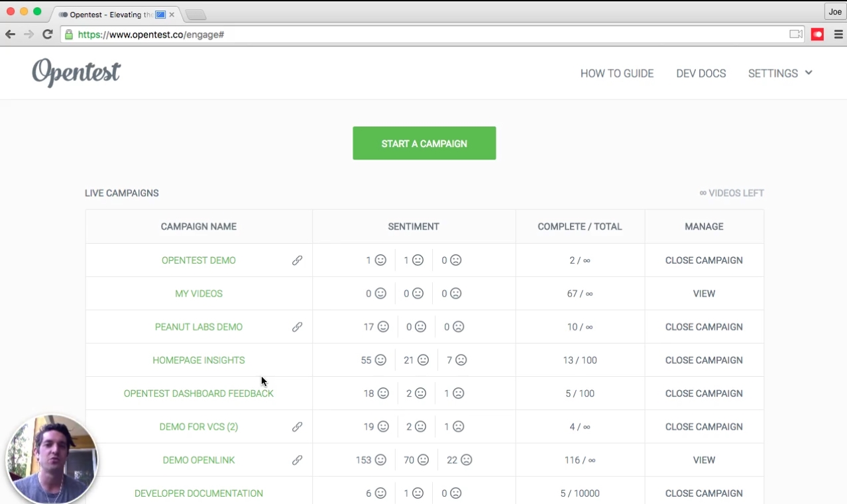The width and height of the screenshot is (847, 504).
Task: Click '116 / ∞' completion value
Action: 580,460
